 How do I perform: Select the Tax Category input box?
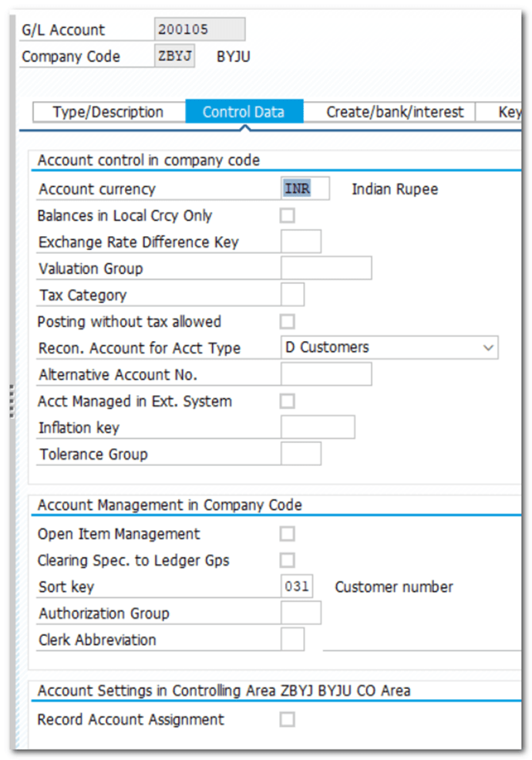[x=292, y=295]
